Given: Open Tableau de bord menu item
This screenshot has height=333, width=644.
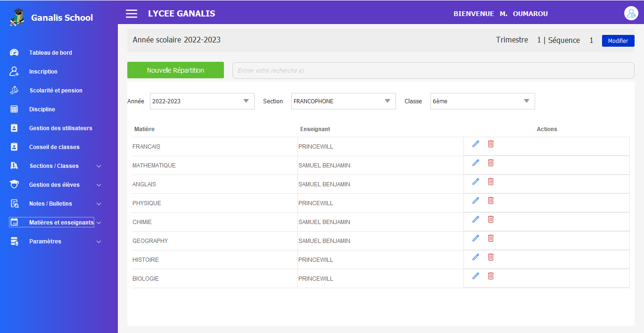Looking at the screenshot, I should 50,53.
